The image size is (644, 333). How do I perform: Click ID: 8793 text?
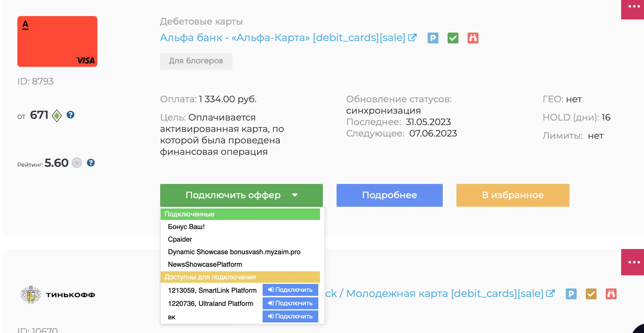click(x=35, y=81)
